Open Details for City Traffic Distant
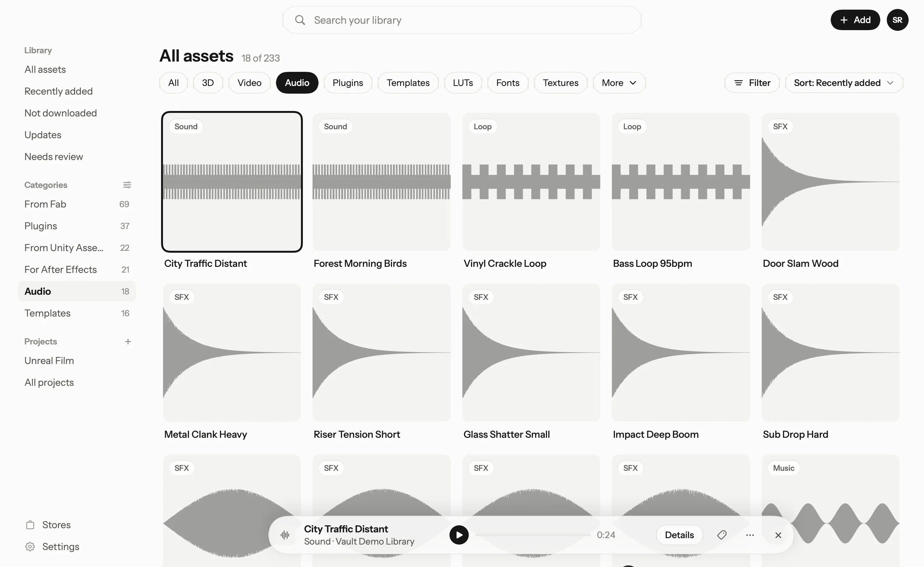 click(679, 535)
